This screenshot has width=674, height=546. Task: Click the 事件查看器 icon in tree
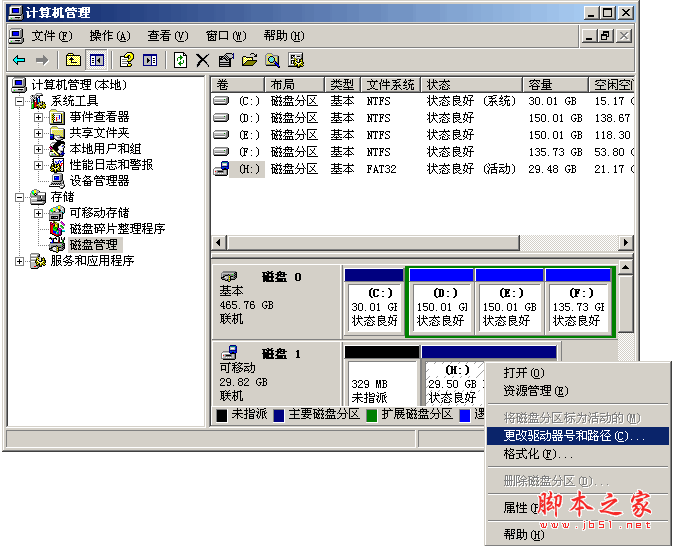click(x=57, y=117)
